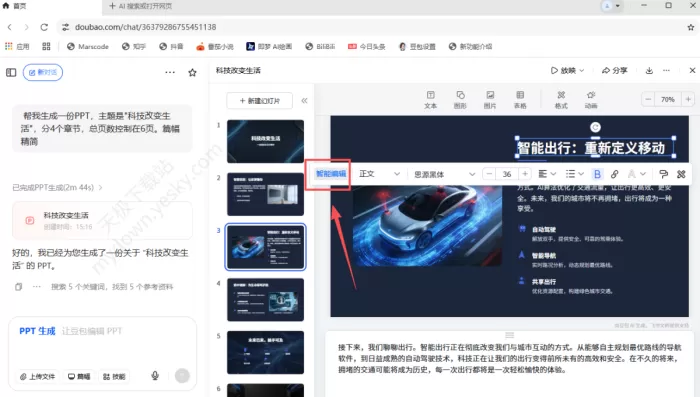Open the text alignment dropdown

(547, 174)
